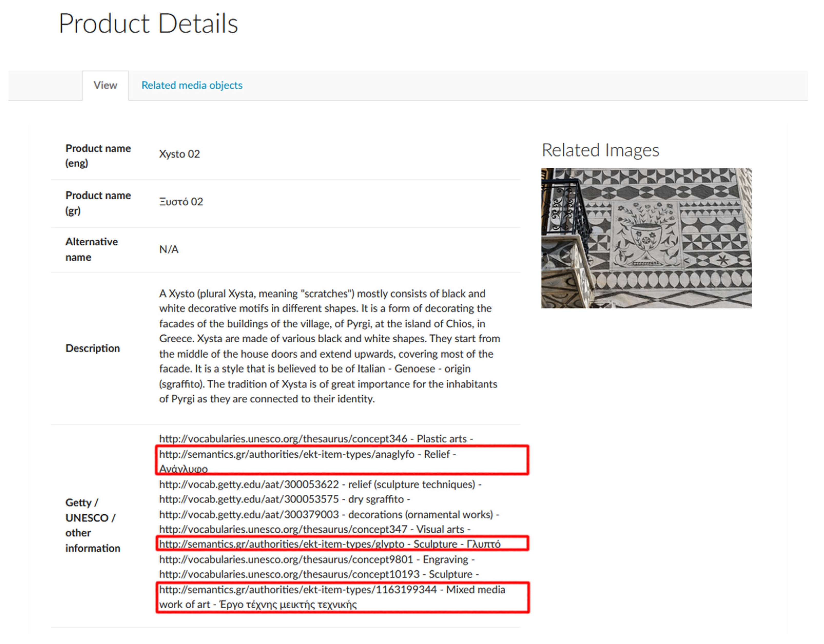The image size is (824, 644).
Task: Switch to the View tab
Action: [x=105, y=85]
